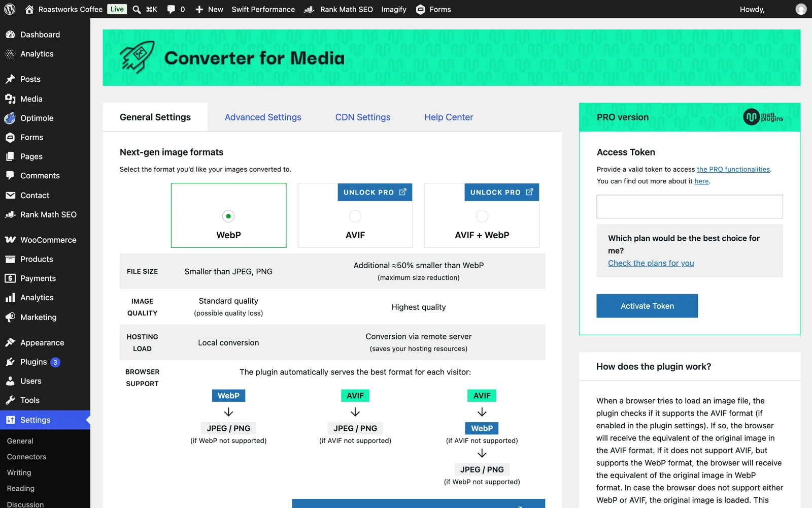This screenshot has height=508, width=812.
Task: Click Unlock PRO on AVIF + WebP card
Action: (502, 192)
